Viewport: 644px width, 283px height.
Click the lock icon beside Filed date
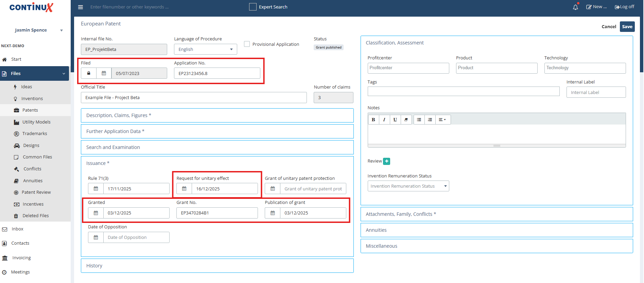point(89,73)
